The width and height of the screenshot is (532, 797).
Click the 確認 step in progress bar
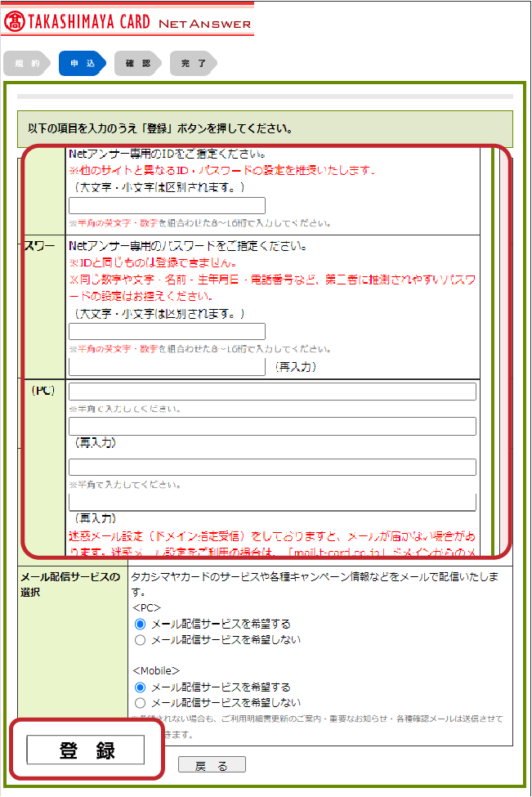pyautogui.click(x=137, y=64)
